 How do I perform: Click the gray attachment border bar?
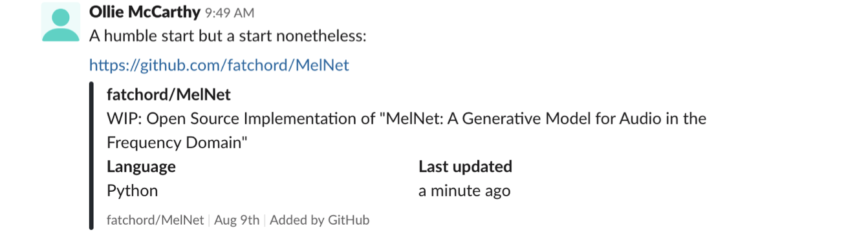pos(92,156)
